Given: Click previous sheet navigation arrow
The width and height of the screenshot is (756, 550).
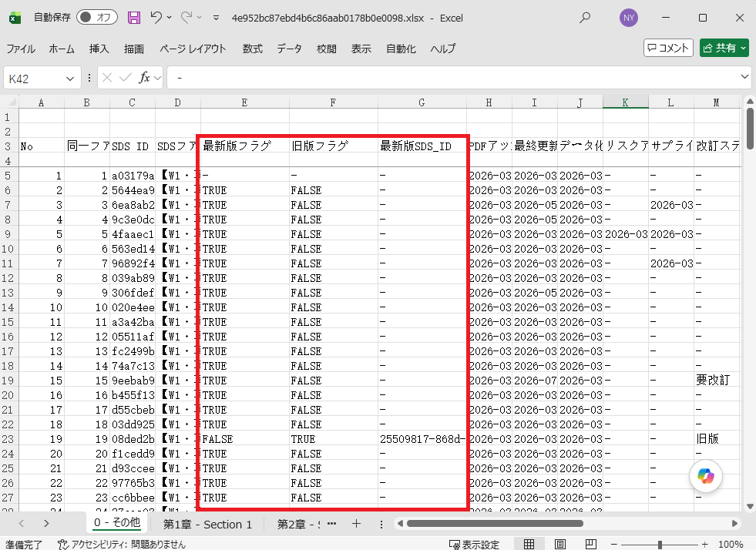Looking at the screenshot, I should click(22, 524).
